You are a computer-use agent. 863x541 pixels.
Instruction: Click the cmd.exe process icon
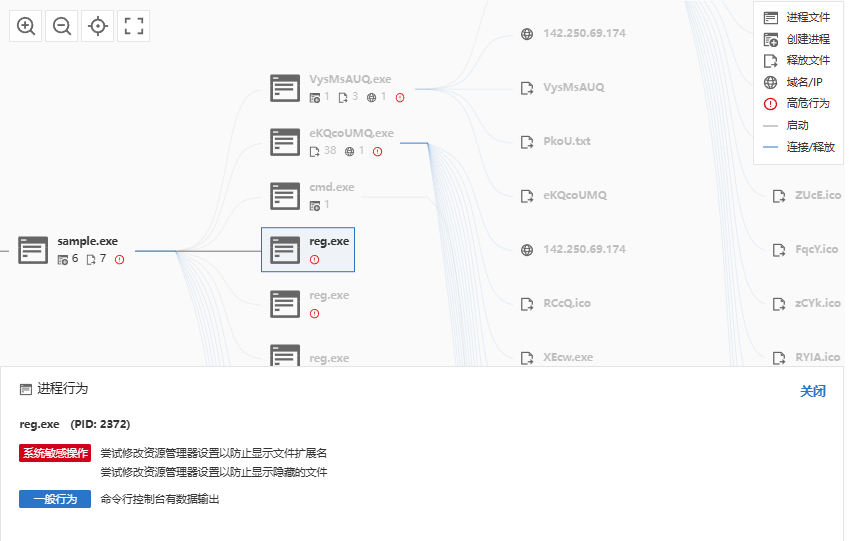pyautogui.click(x=285, y=196)
